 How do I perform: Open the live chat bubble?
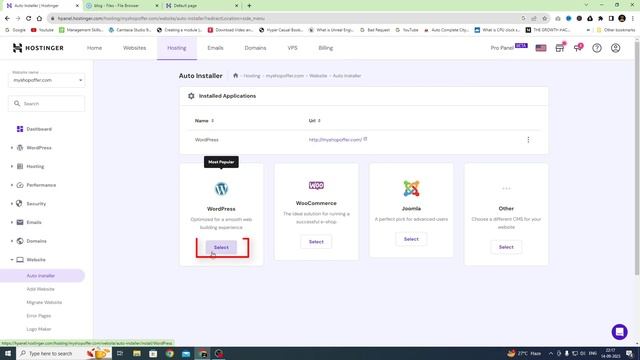point(619,332)
